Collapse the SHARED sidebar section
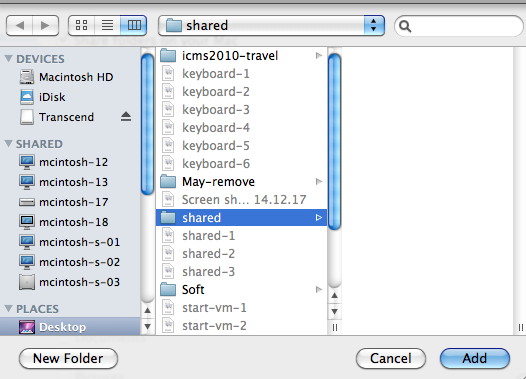This screenshot has height=379, width=526. click(x=9, y=144)
